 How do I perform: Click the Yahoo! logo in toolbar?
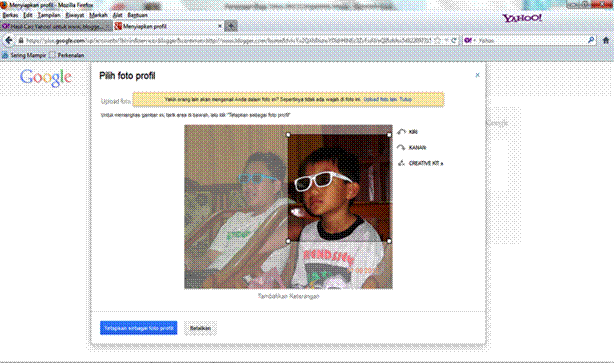522,18
